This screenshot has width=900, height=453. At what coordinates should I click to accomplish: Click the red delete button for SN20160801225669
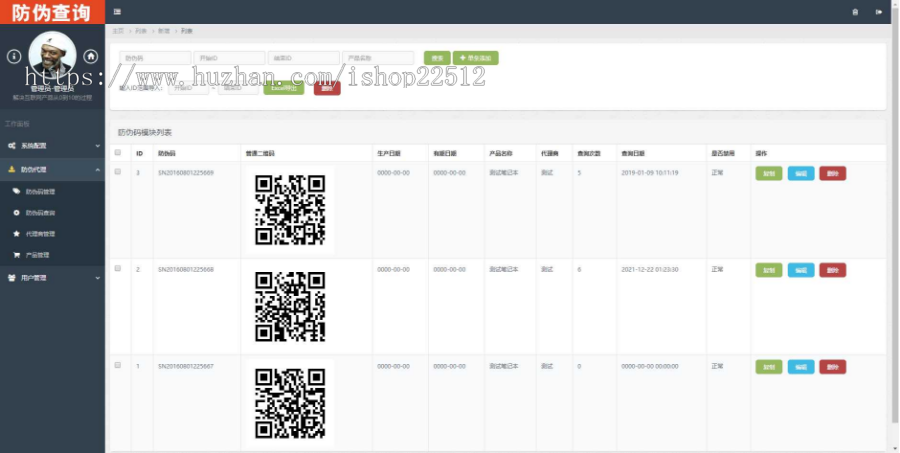[832, 173]
